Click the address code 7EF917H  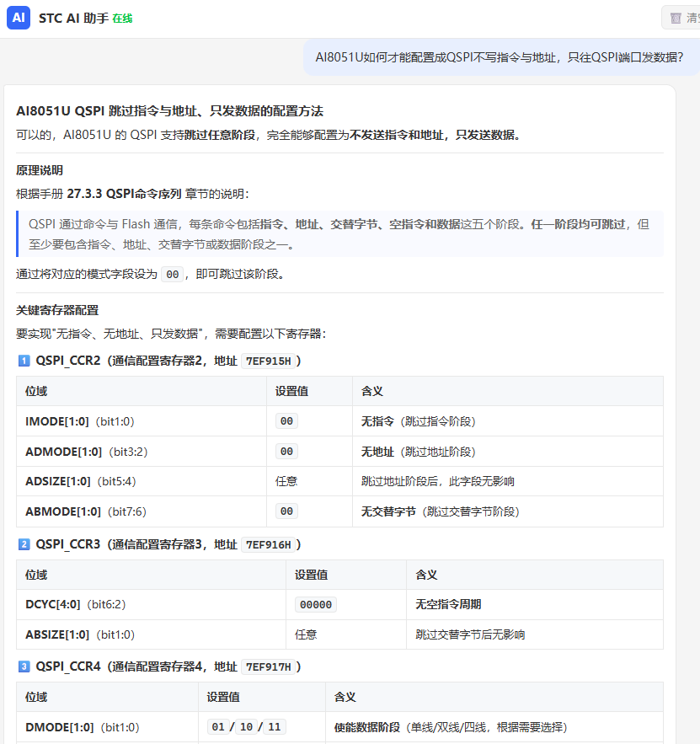(269, 667)
